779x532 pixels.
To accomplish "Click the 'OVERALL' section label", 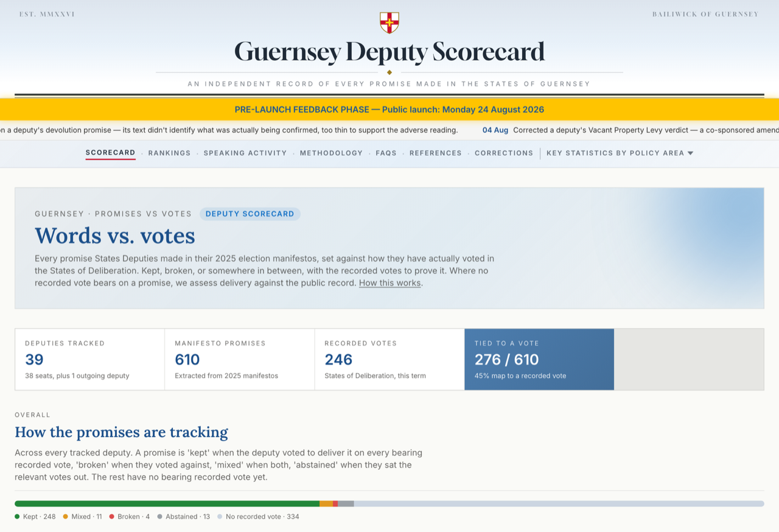I will click(x=33, y=415).
